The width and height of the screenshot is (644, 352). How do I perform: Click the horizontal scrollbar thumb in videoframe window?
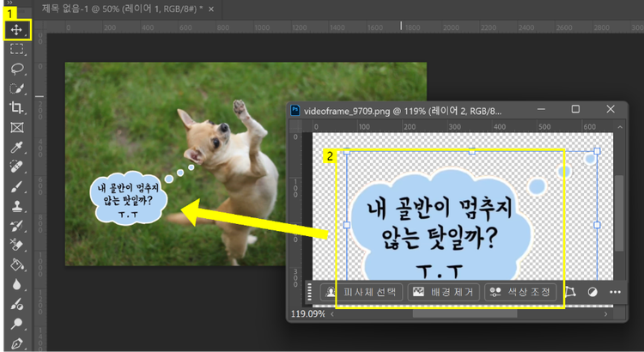(465, 314)
